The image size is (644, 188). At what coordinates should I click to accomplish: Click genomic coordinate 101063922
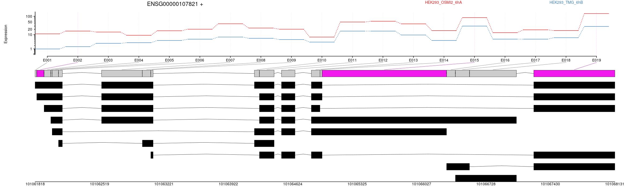(228, 184)
